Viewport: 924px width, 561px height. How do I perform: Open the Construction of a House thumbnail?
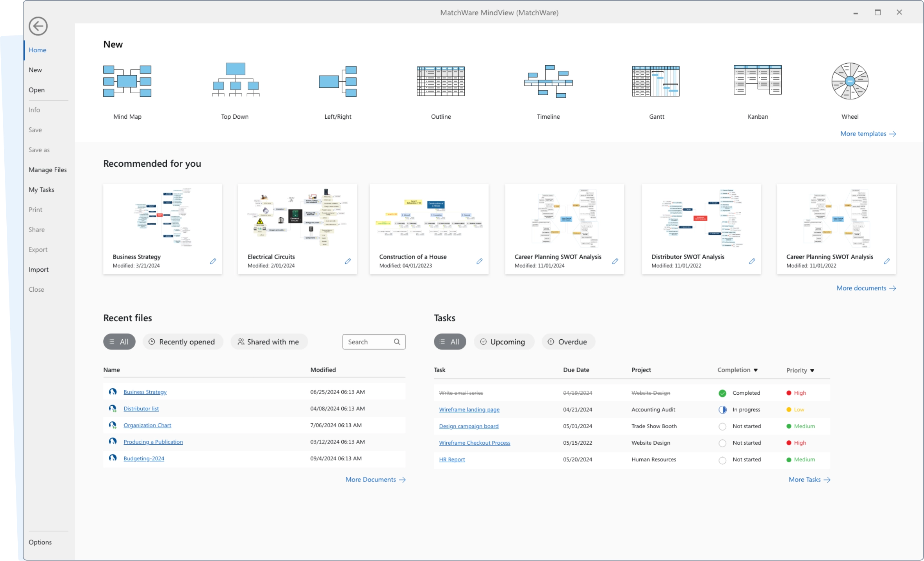click(x=429, y=218)
